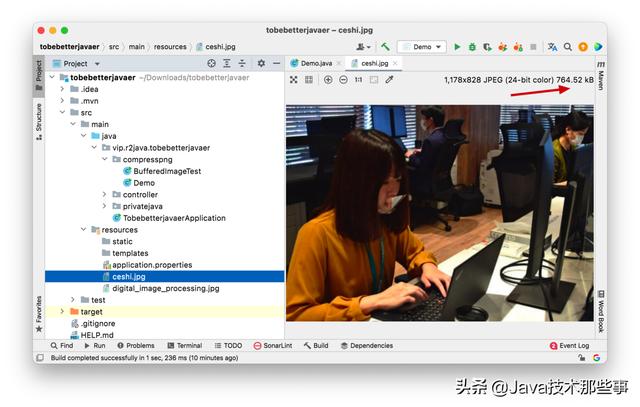Viewport: 640px width, 407px height.
Task: Expand the .idea folder
Action: coord(62,89)
